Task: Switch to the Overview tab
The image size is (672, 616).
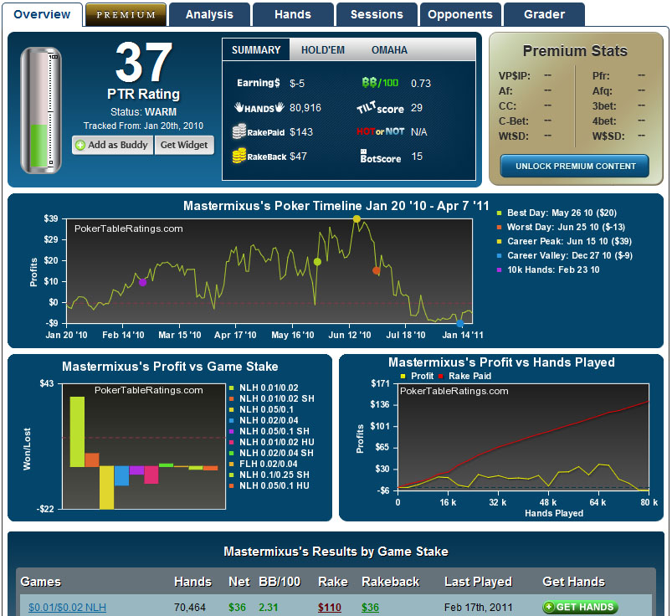Action: click(x=42, y=14)
